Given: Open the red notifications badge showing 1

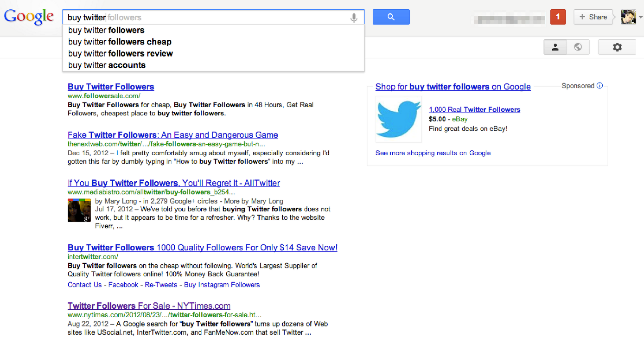Looking at the screenshot, I should pos(558,17).
